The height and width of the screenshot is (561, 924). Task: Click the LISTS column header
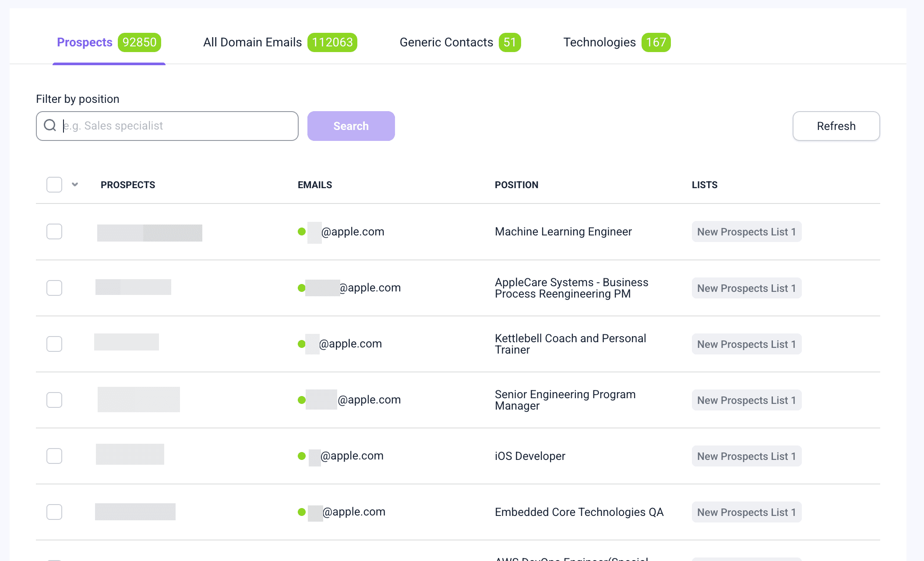point(705,185)
